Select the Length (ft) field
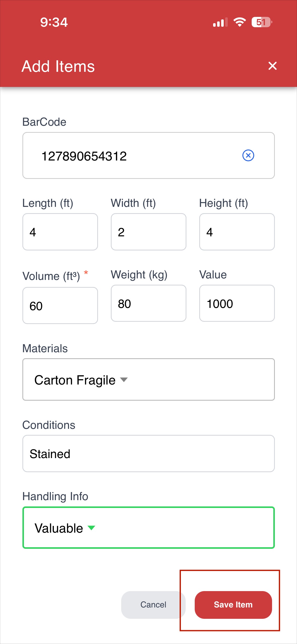The width and height of the screenshot is (297, 644). [x=60, y=232]
